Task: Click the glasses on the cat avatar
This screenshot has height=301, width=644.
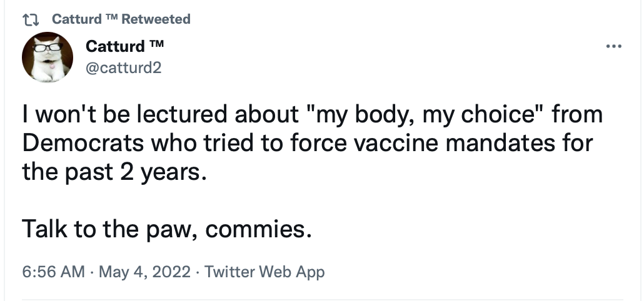Action: [x=48, y=47]
